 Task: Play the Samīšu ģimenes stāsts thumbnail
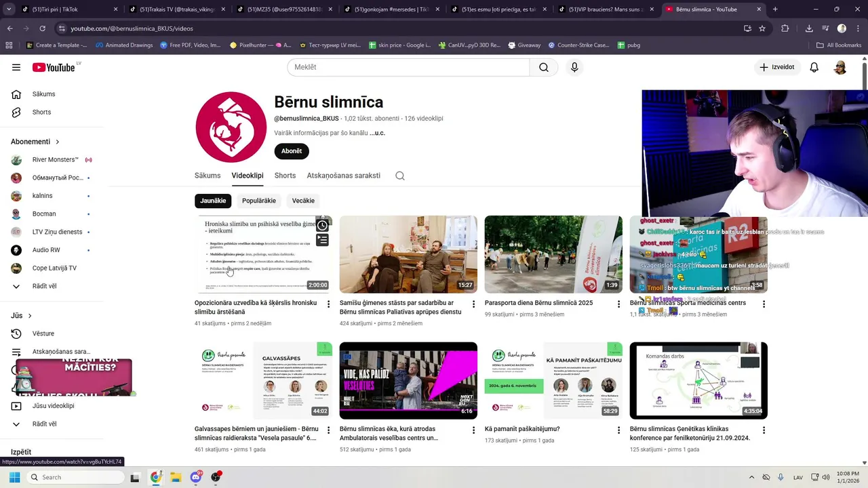408,254
